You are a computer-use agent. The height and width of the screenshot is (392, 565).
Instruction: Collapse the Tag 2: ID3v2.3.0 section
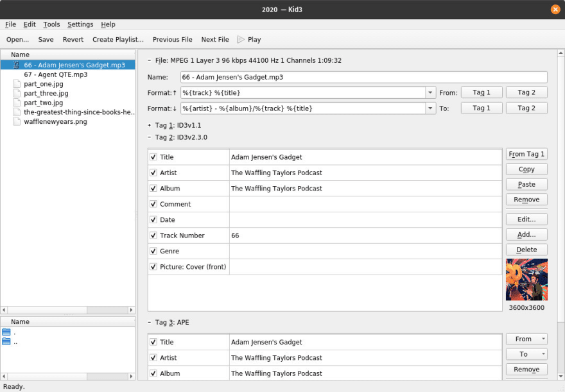coord(149,137)
